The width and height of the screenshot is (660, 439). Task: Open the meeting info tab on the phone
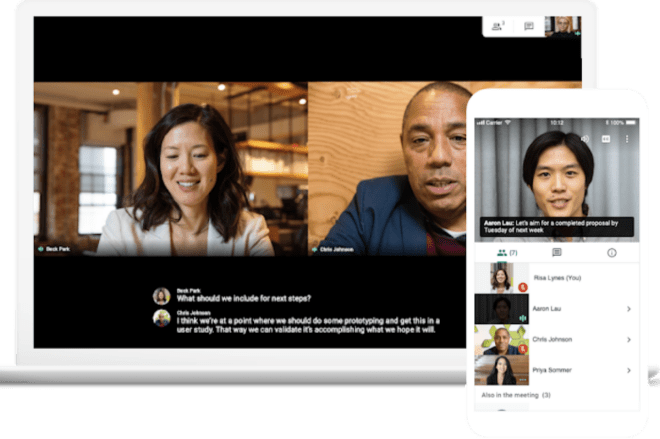pos(612,253)
